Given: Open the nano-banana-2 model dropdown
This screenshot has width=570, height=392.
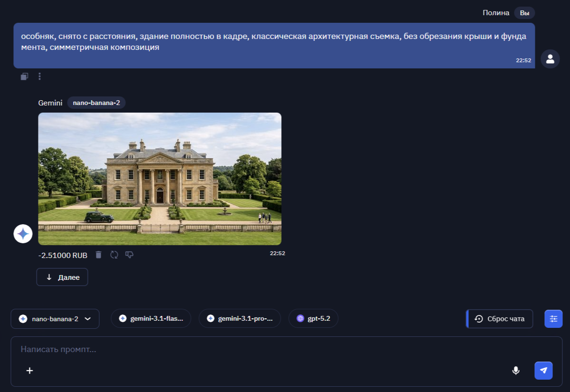Looking at the screenshot, I should point(55,319).
